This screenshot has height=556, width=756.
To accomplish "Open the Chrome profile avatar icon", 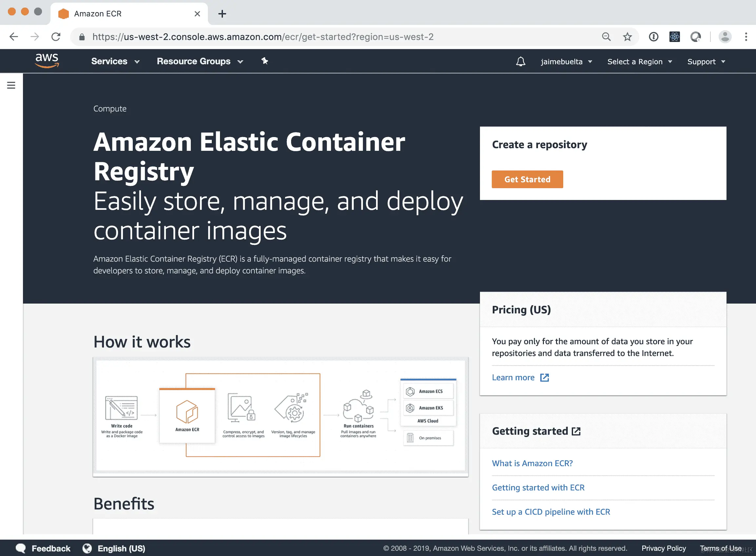I will [725, 37].
